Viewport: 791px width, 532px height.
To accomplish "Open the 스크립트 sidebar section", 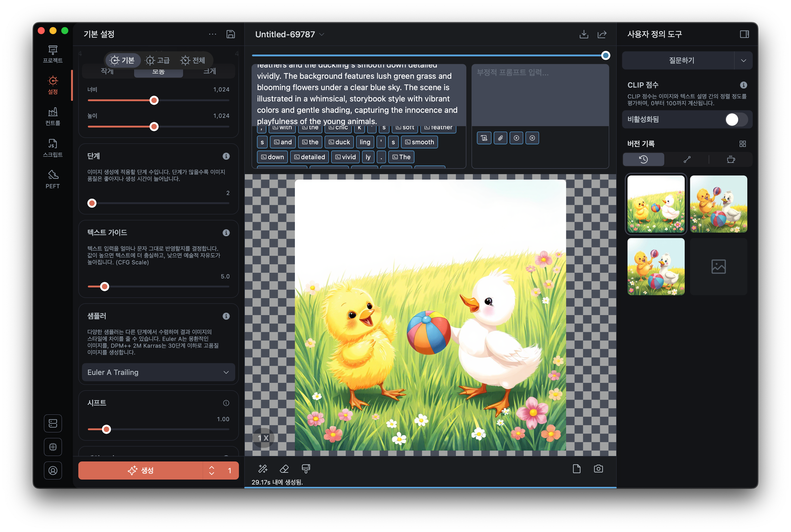I will coord(53,148).
